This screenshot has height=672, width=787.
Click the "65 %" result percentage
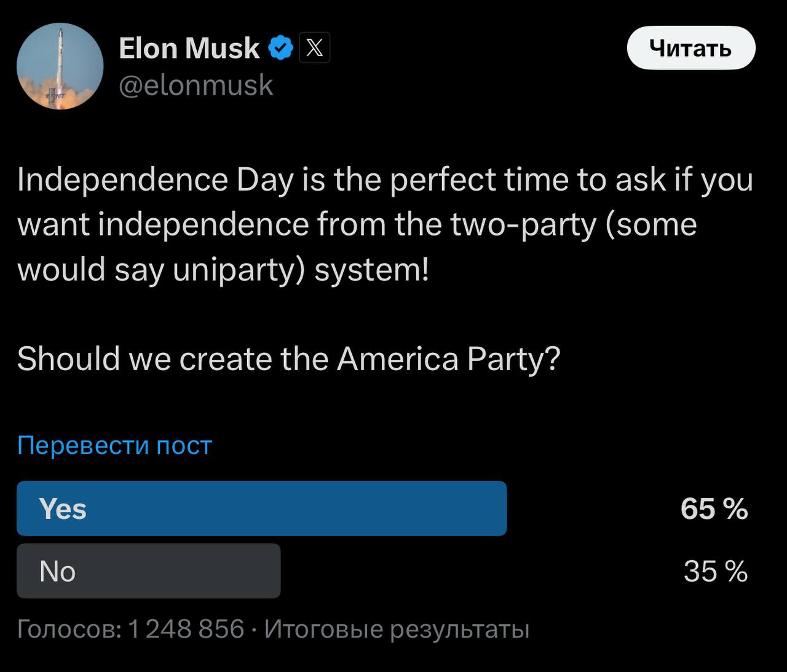pos(714,509)
